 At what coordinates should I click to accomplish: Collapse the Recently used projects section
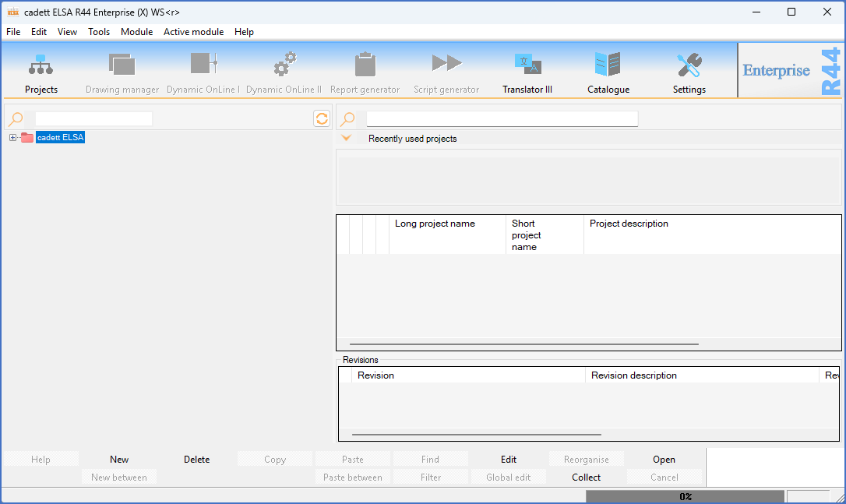347,139
